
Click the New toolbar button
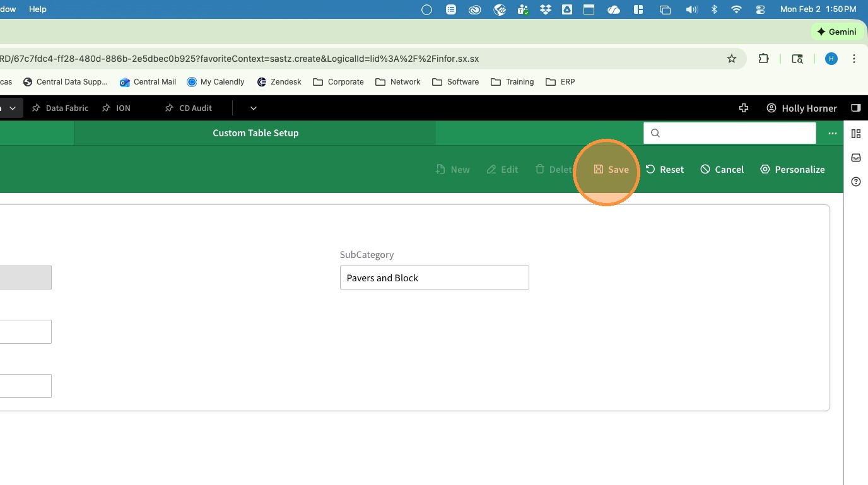coord(452,169)
